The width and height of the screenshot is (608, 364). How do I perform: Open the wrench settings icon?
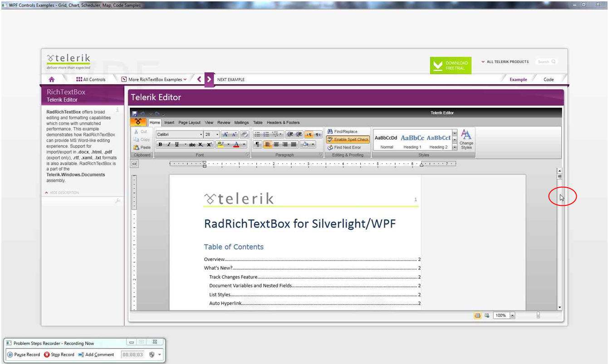[x=118, y=200]
